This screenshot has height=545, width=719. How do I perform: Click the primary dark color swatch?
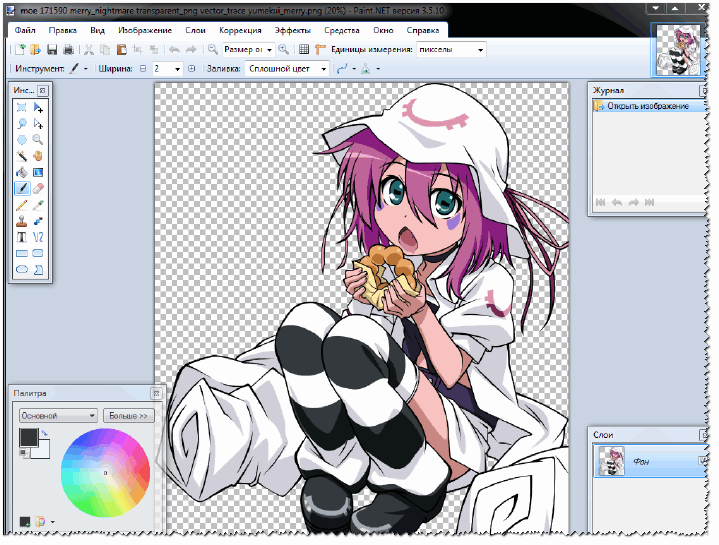(28, 437)
